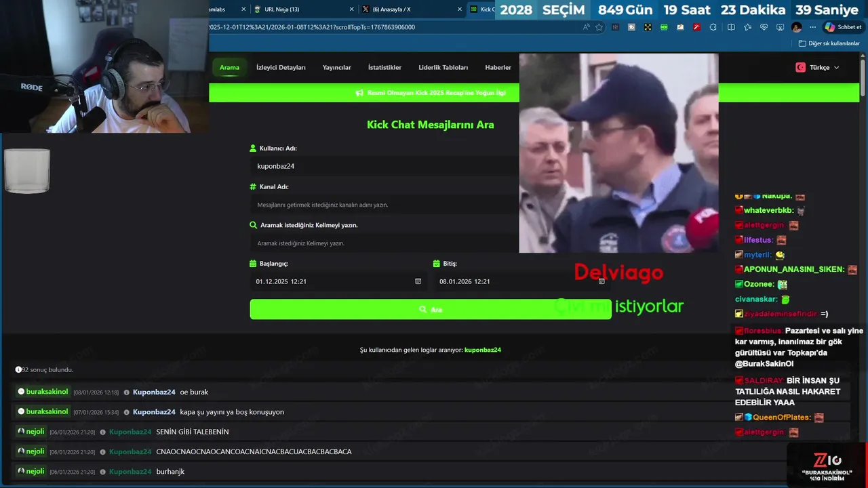
Task: Open the Türkçe language dropdown
Action: 818,67
